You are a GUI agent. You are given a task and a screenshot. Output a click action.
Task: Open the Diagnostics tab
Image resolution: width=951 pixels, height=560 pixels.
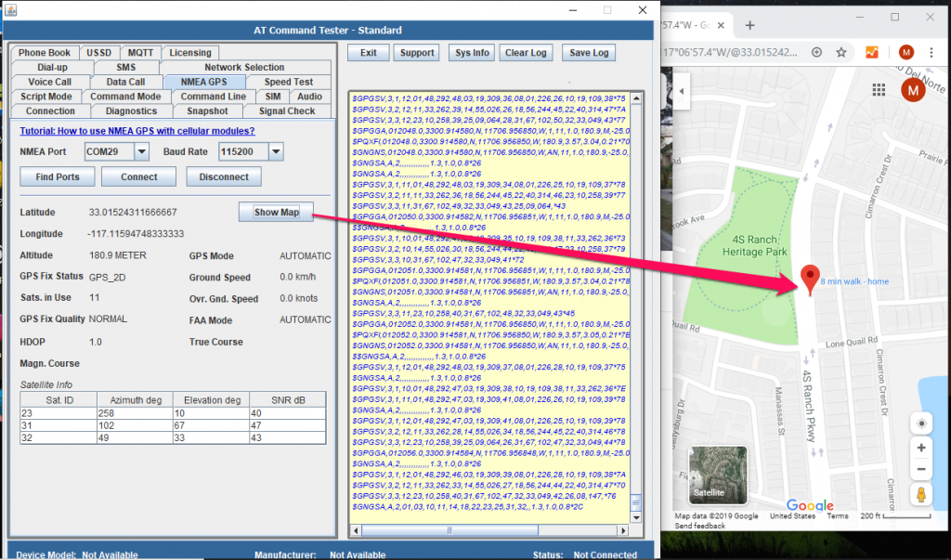(131, 111)
